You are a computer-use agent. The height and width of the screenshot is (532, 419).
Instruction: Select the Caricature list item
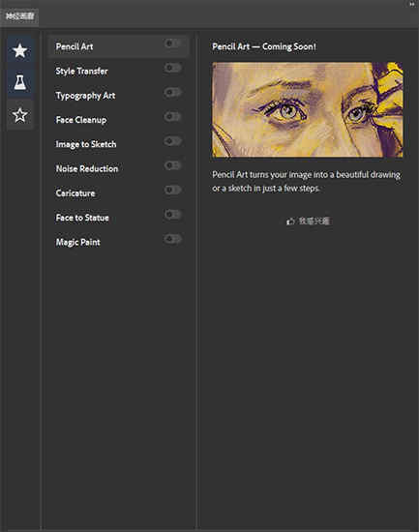coord(118,193)
